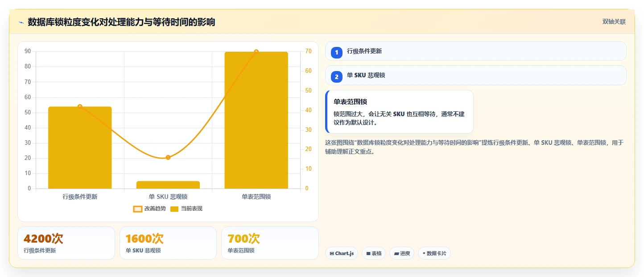Select step 2 单 SKU 悲观锁

(476, 75)
